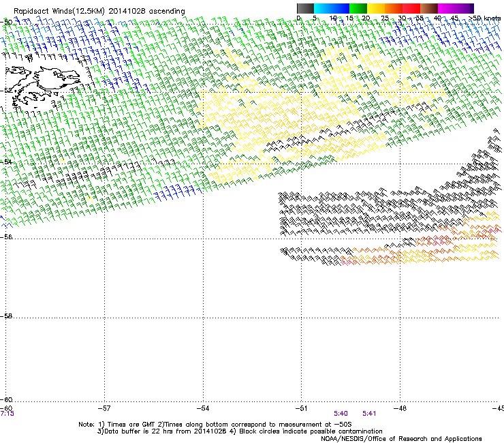Pick the brown 35-40 knots legend swatch
The width and height of the screenshot is (504, 443).
click(429, 8)
